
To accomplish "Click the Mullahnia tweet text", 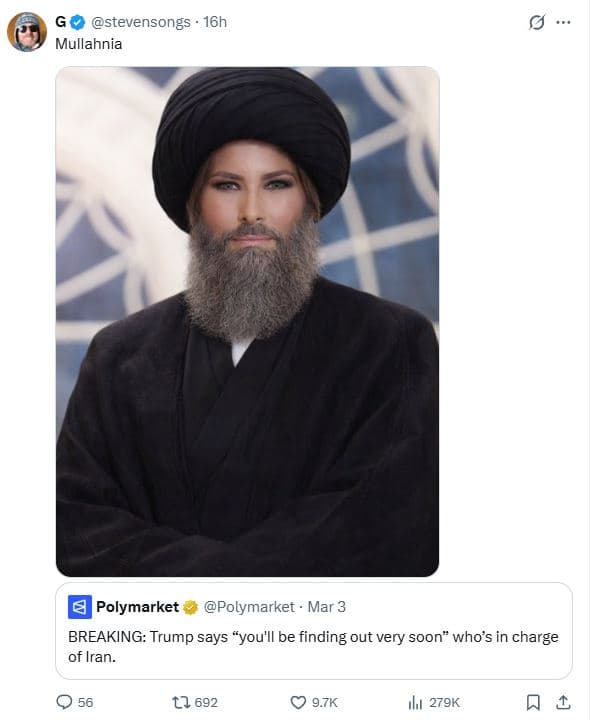I will click(89, 44).
